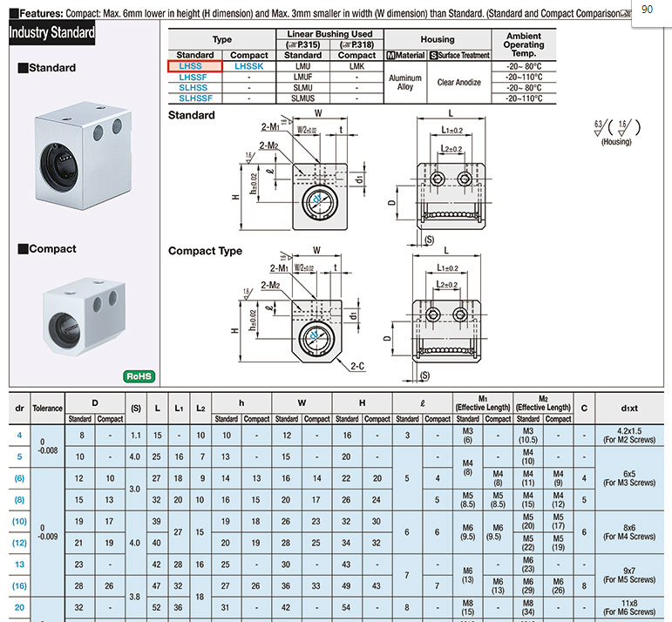Click the Features description text line
The image size is (672, 622).
click(320, 14)
